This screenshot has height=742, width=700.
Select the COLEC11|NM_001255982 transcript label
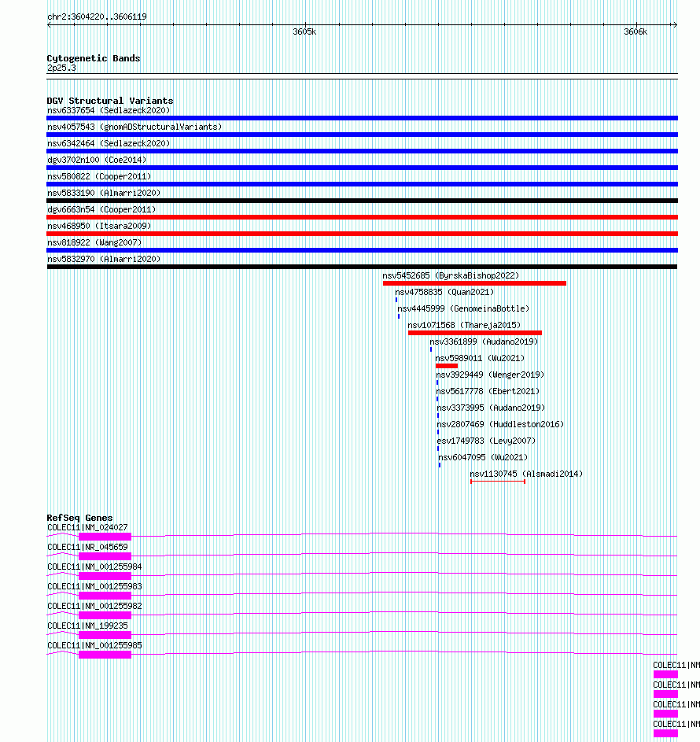coord(94,606)
